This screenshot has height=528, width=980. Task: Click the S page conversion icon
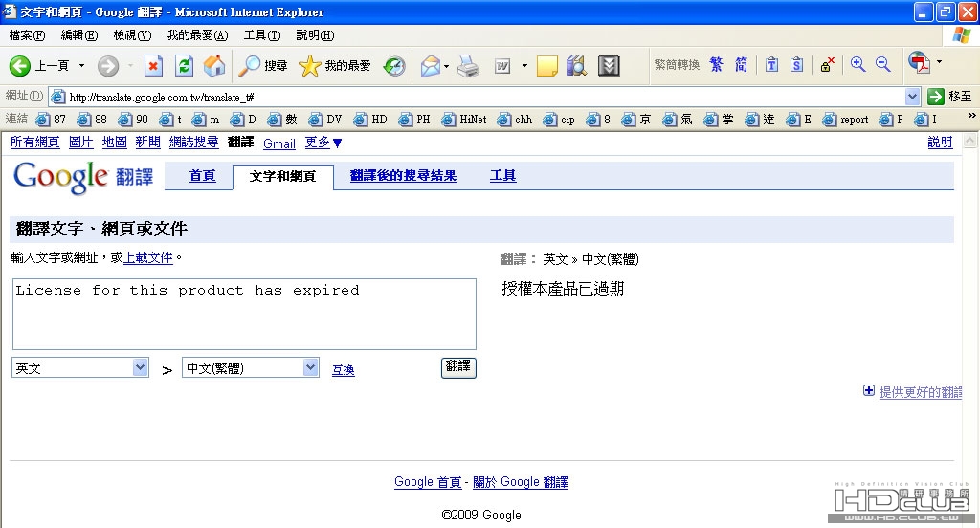tap(797, 64)
